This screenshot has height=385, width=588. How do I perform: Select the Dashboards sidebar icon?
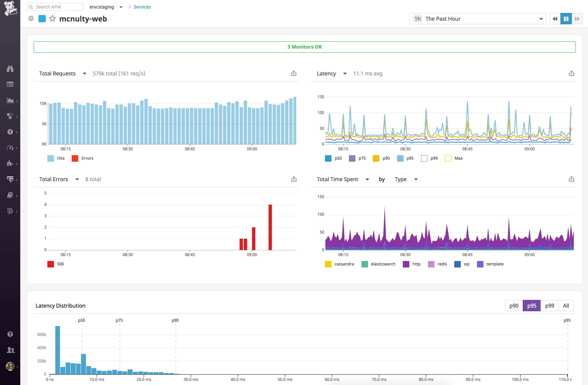[10, 101]
